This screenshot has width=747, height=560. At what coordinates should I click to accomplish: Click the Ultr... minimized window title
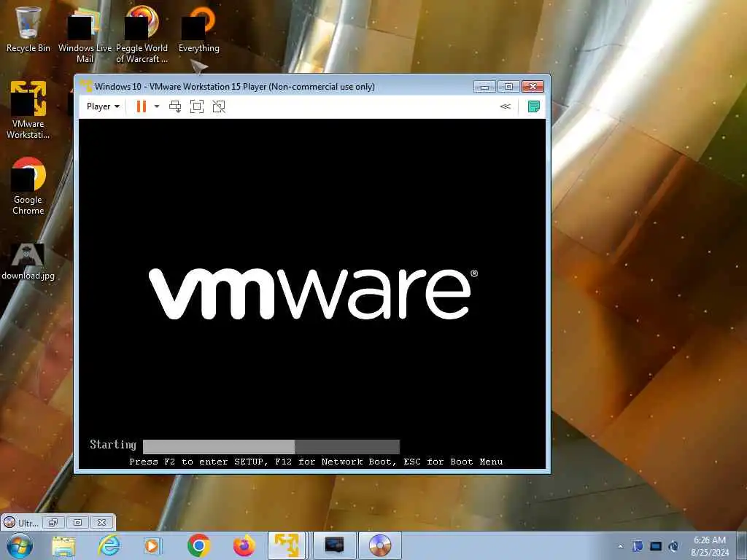28,523
